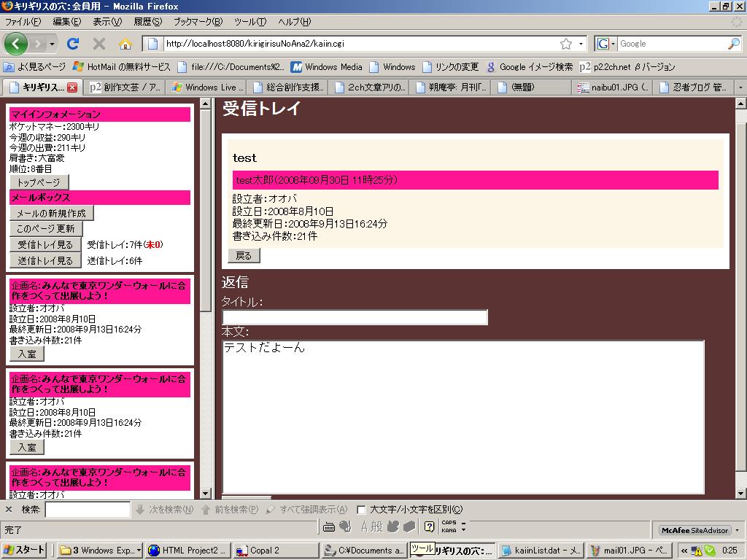Switch to the 忍者ブログ tab
The image size is (747, 560).
[x=694, y=87]
